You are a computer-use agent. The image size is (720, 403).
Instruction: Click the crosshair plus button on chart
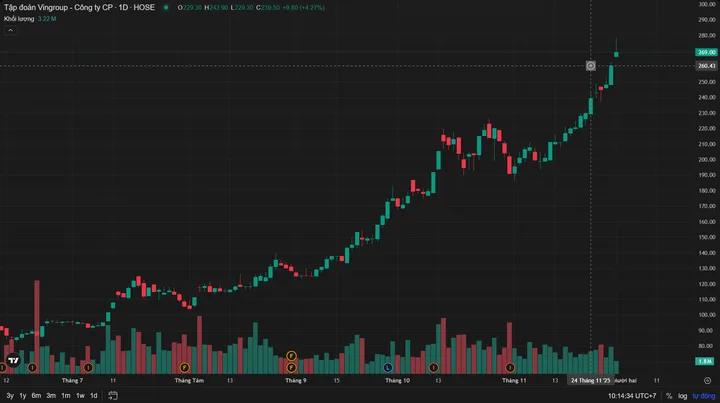click(x=591, y=66)
